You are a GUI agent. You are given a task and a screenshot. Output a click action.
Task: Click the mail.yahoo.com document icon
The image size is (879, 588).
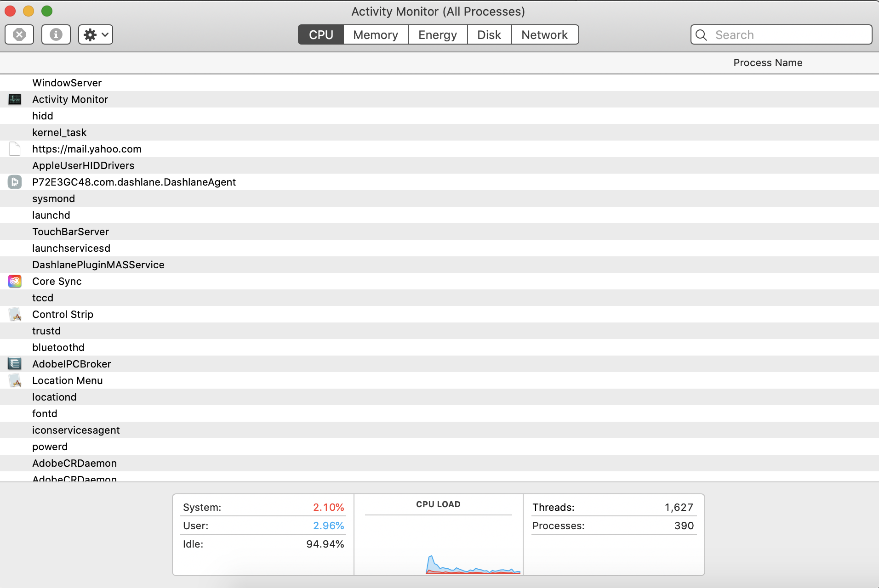pos(15,149)
